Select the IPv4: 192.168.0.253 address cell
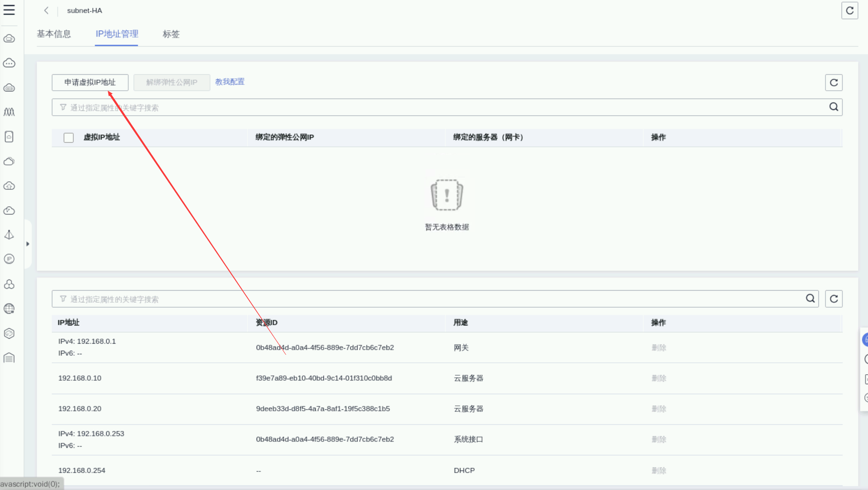This screenshot has height=490, width=868. [x=91, y=433]
